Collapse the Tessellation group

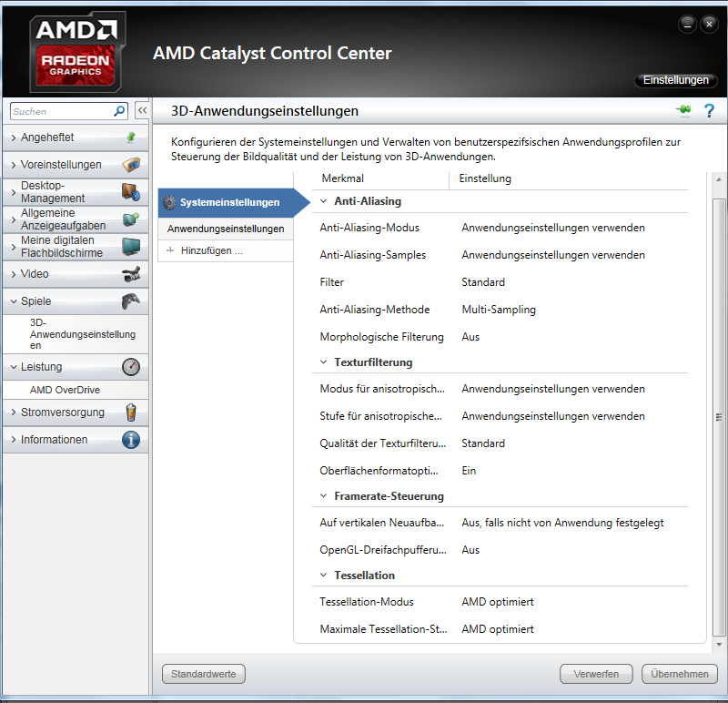point(324,575)
